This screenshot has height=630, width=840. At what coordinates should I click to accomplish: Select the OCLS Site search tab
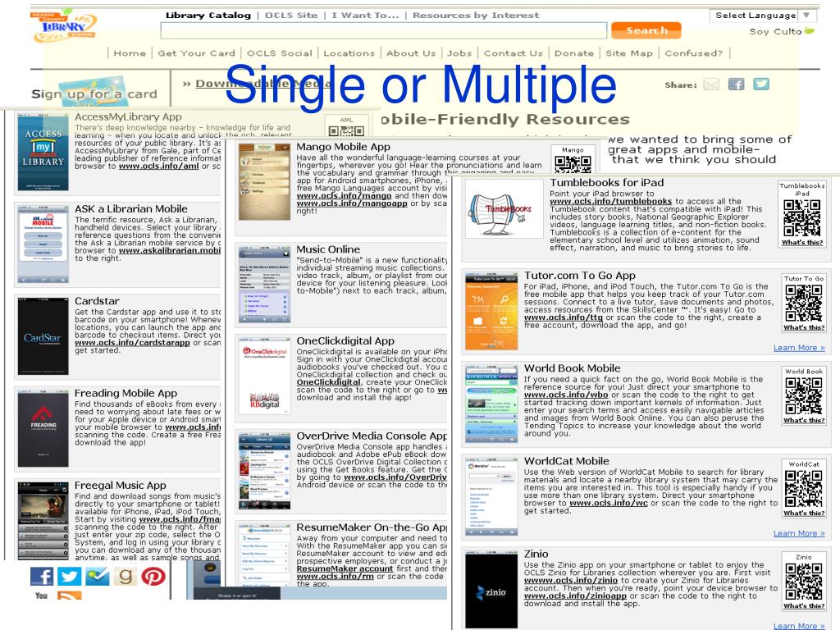(x=291, y=15)
